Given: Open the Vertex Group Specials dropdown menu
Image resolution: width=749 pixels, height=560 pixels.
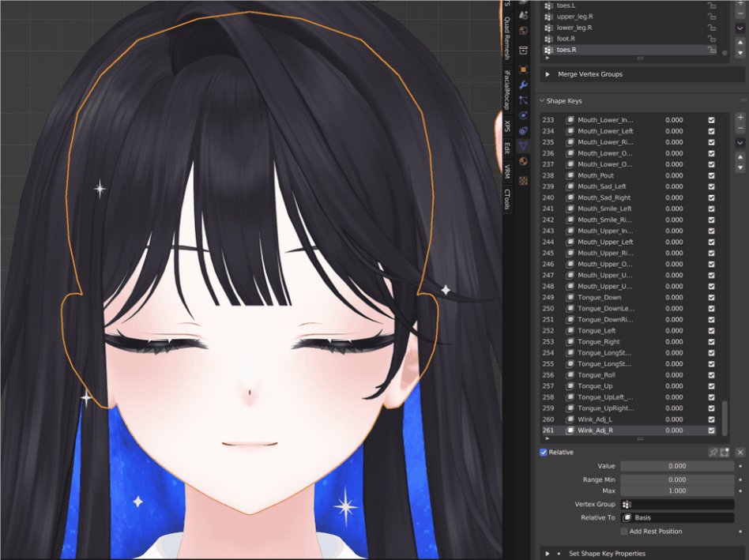Looking at the screenshot, I should coord(740,28).
